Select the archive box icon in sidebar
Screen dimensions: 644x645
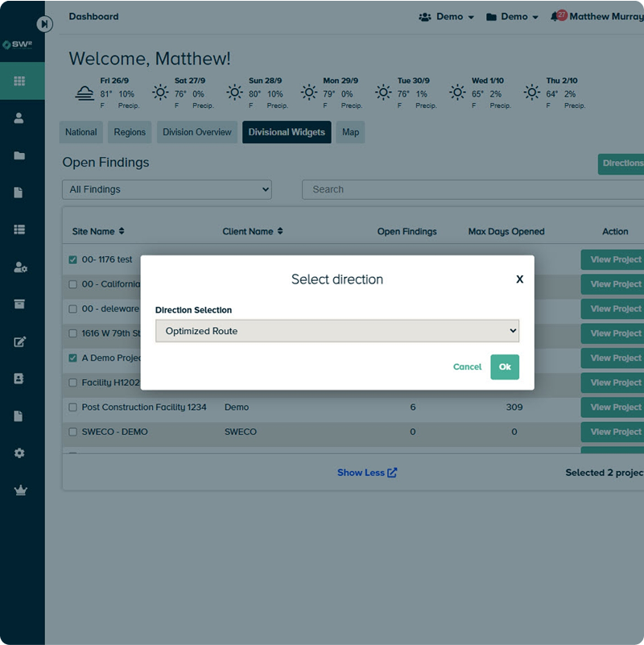[20, 304]
